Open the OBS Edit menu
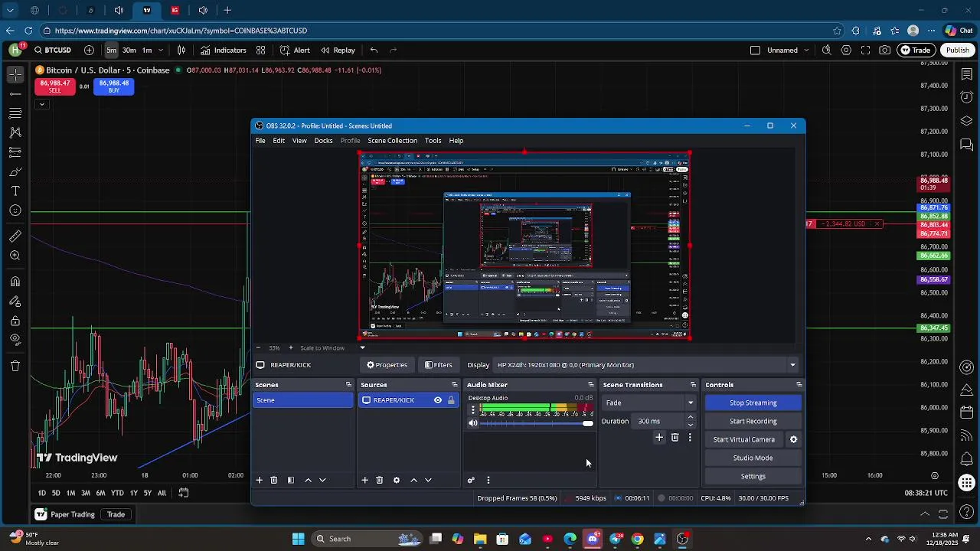 (279, 141)
